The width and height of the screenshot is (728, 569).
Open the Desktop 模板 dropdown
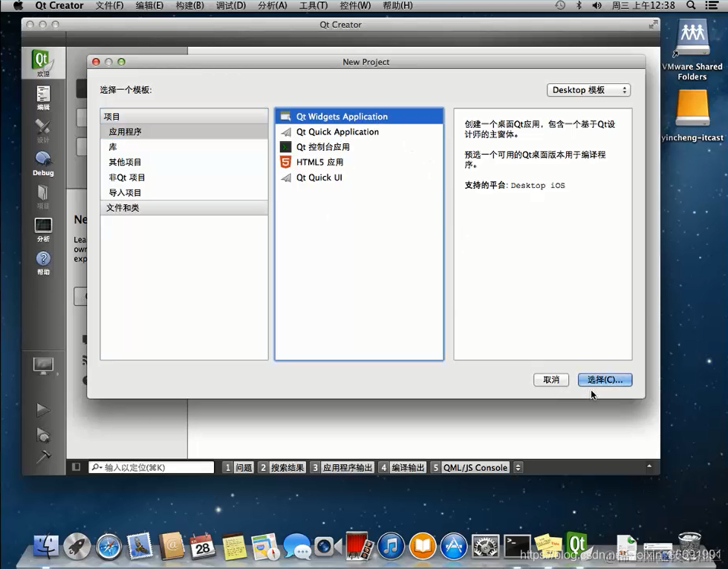point(588,90)
